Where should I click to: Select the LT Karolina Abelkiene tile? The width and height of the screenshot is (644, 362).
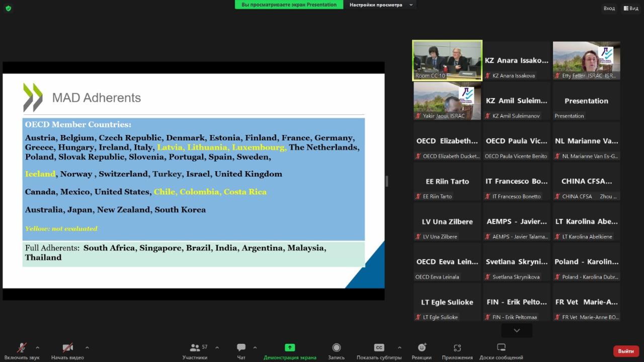pos(587,222)
